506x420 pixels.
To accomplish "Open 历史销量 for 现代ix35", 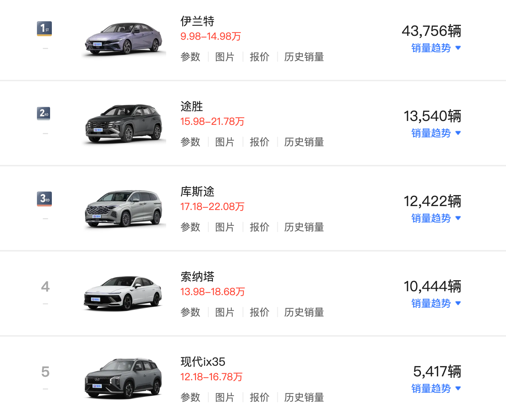I will (304, 397).
